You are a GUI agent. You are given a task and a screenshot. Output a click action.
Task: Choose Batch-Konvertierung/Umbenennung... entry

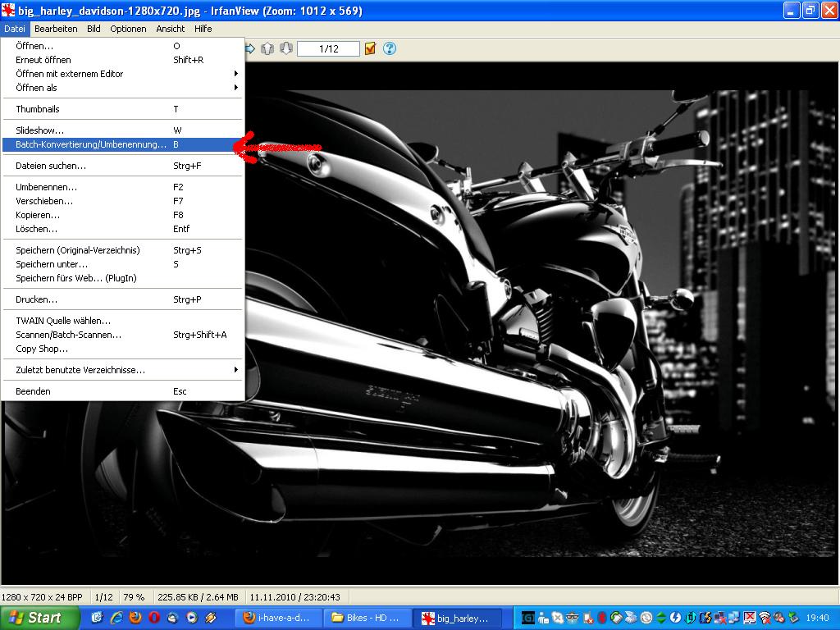click(123, 144)
